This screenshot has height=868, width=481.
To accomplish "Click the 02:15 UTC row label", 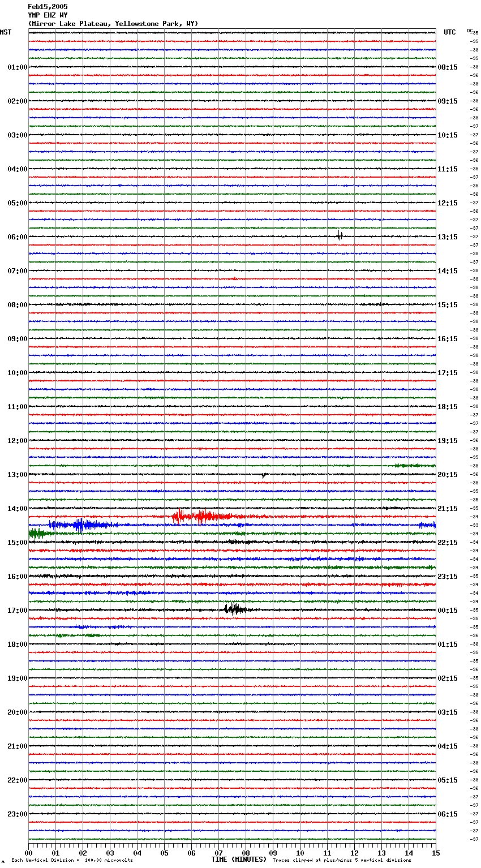I will [448, 678].
